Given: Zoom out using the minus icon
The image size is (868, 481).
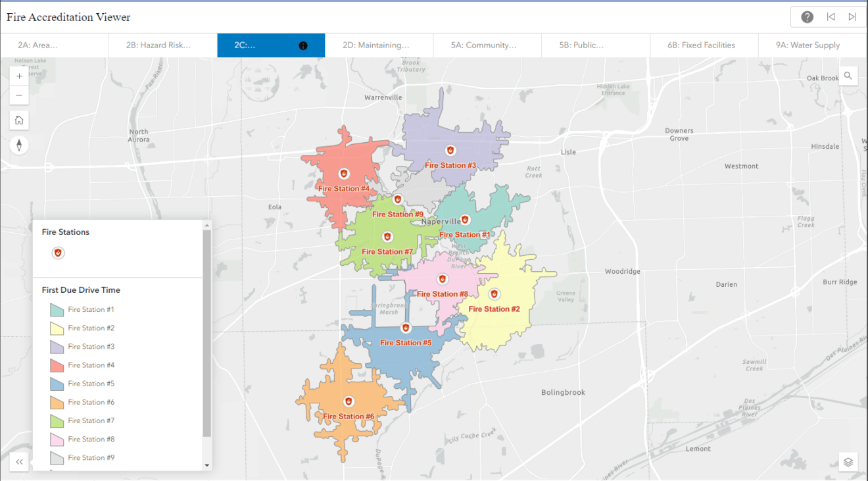Looking at the screenshot, I should pyautogui.click(x=19, y=95).
